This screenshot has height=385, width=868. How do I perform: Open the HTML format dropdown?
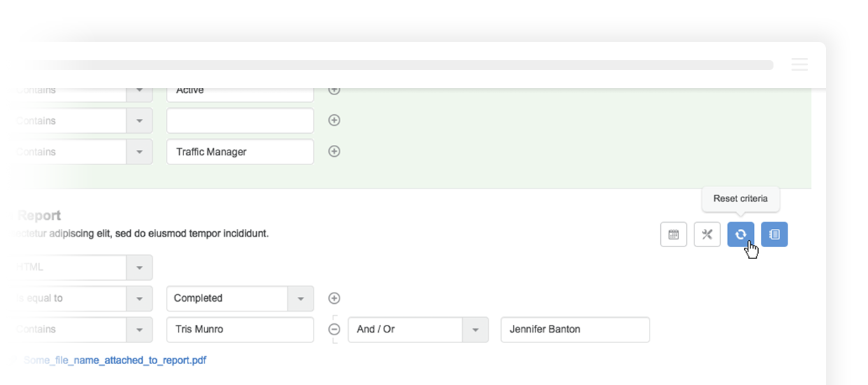139,267
